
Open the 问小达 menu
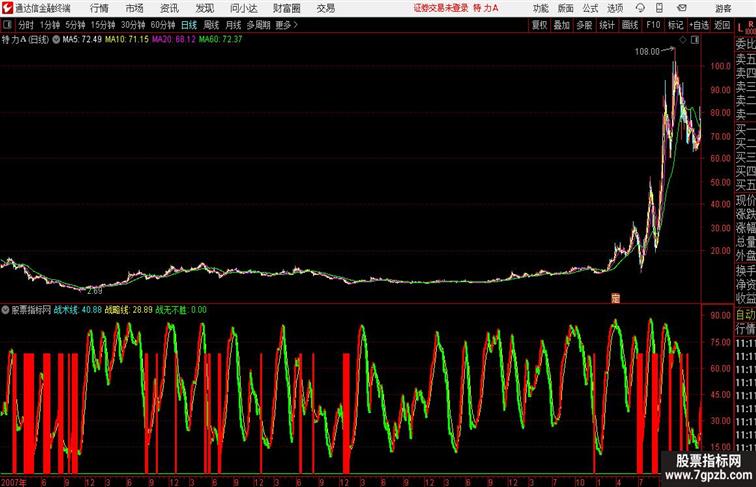coord(243,8)
